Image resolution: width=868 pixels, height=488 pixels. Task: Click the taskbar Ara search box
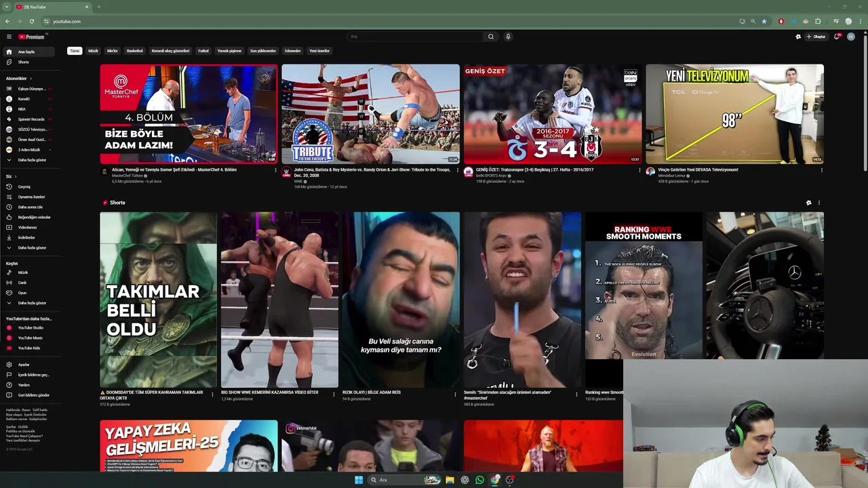tap(403, 480)
